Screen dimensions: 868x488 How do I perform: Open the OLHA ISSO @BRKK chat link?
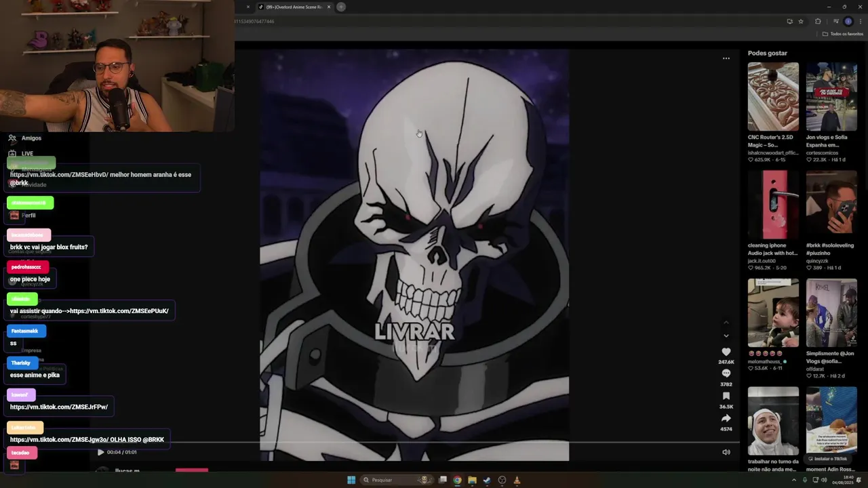[87, 440]
